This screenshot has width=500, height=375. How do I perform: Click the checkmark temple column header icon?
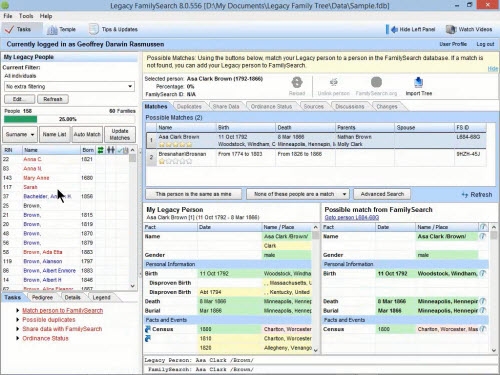[x=123, y=150]
